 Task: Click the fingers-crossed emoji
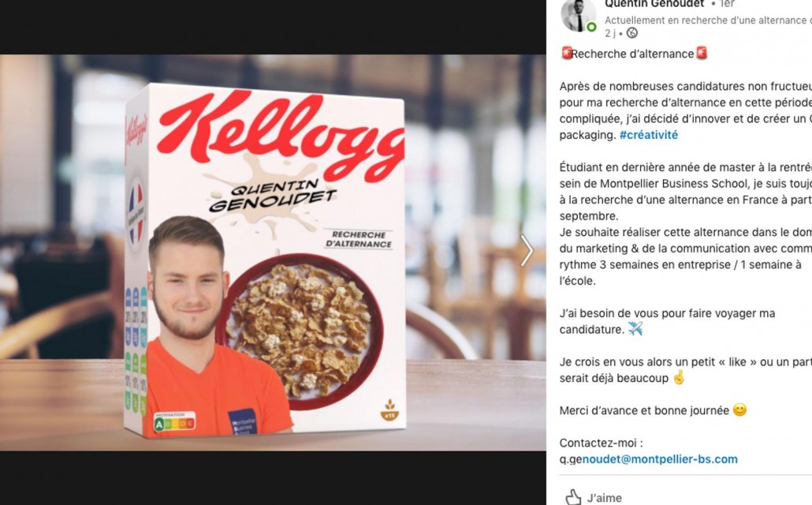point(679,377)
